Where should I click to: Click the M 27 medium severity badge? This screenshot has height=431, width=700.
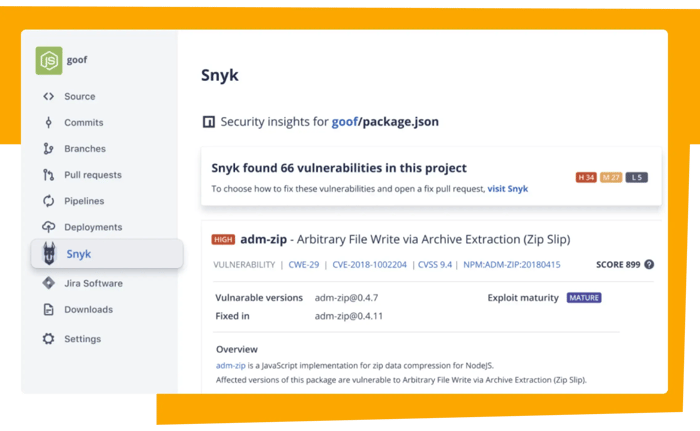[611, 177]
